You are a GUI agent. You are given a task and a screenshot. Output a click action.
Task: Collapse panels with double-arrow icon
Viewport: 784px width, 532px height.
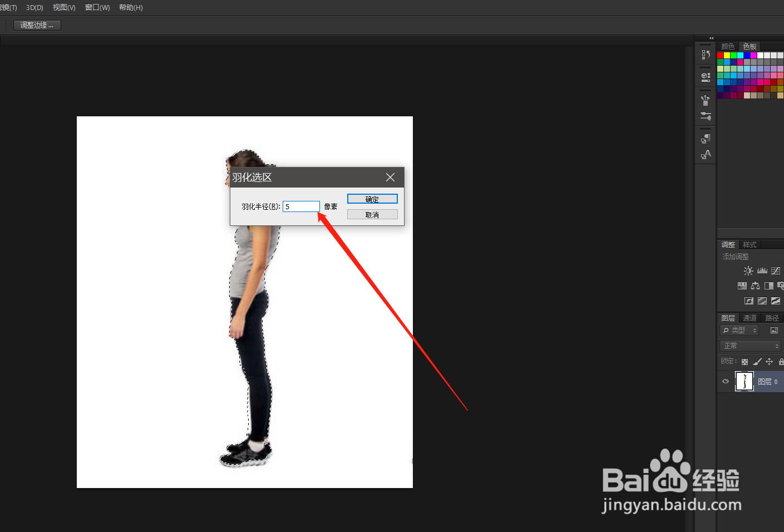coord(711,38)
